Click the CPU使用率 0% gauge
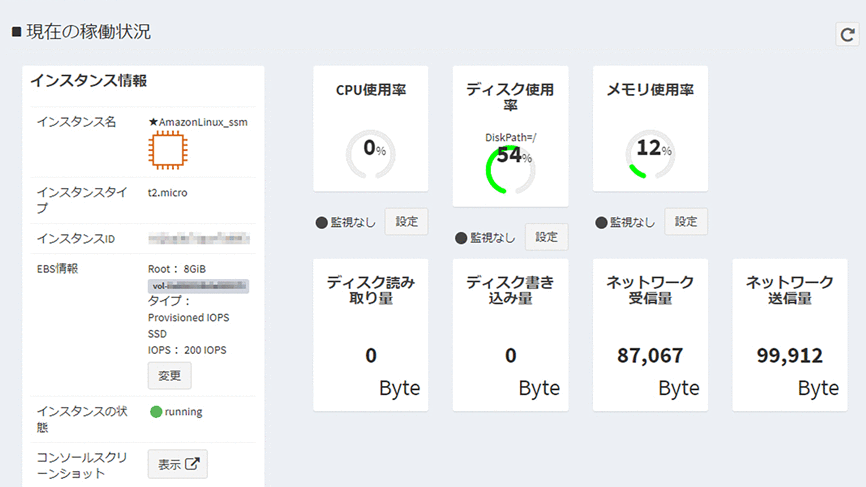The image size is (866, 487). click(371, 153)
